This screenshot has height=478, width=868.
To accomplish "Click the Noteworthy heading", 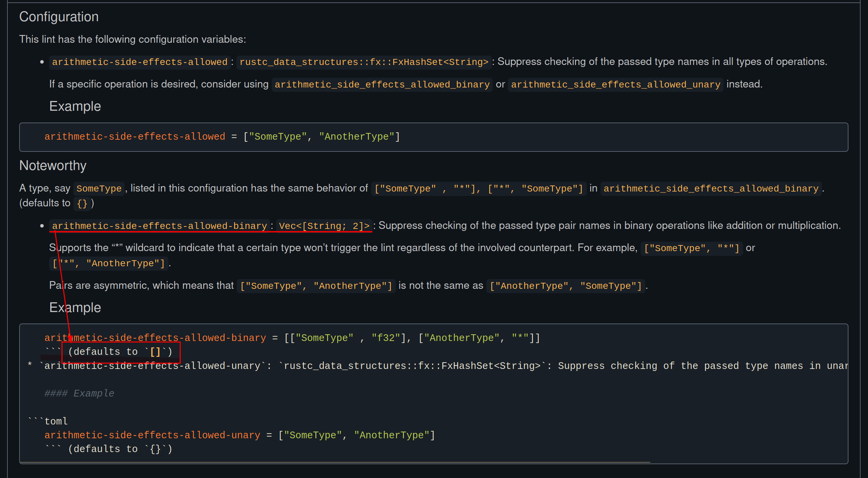I will 53,166.
